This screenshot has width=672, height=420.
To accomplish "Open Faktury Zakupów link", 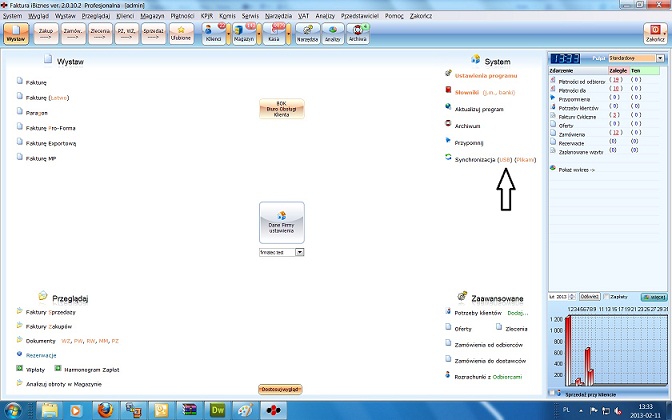I will click(48, 327).
